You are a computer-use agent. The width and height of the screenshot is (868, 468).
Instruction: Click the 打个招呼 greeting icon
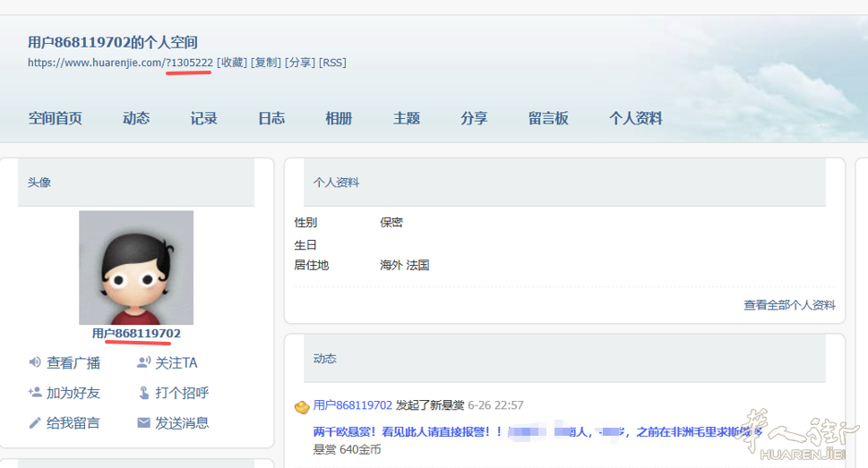click(143, 392)
